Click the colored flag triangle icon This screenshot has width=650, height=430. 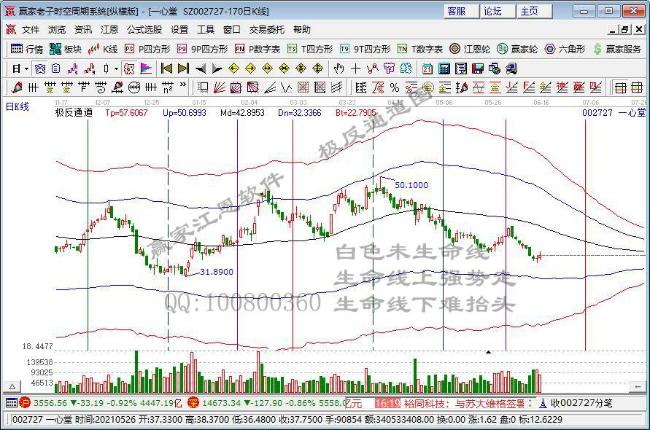pyautogui.click(x=146, y=68)
